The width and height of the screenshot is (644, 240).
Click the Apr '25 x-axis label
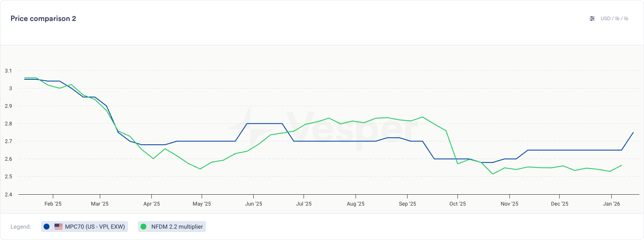tap(151, 204)
